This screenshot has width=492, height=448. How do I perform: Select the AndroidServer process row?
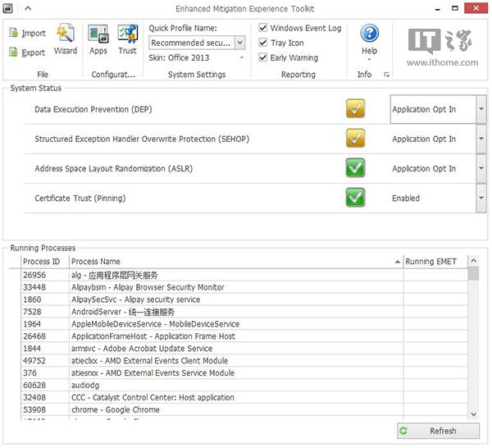point(244,312)
